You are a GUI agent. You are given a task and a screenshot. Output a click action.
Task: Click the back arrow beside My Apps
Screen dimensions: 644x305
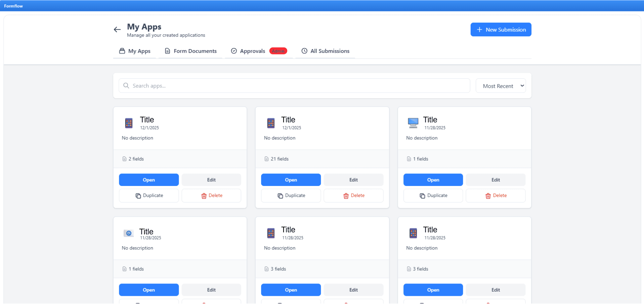pos(117,30)
